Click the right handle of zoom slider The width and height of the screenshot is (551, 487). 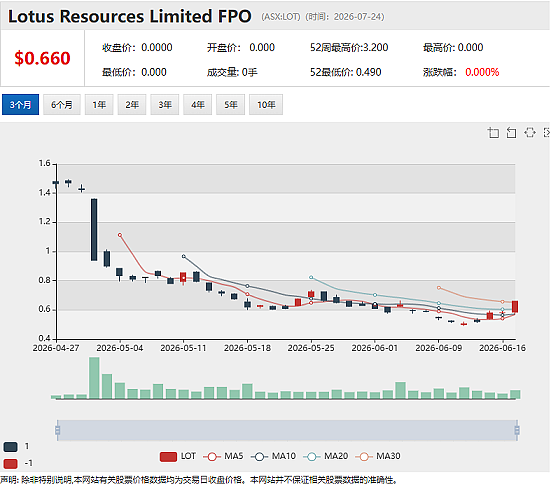(517, 430)
